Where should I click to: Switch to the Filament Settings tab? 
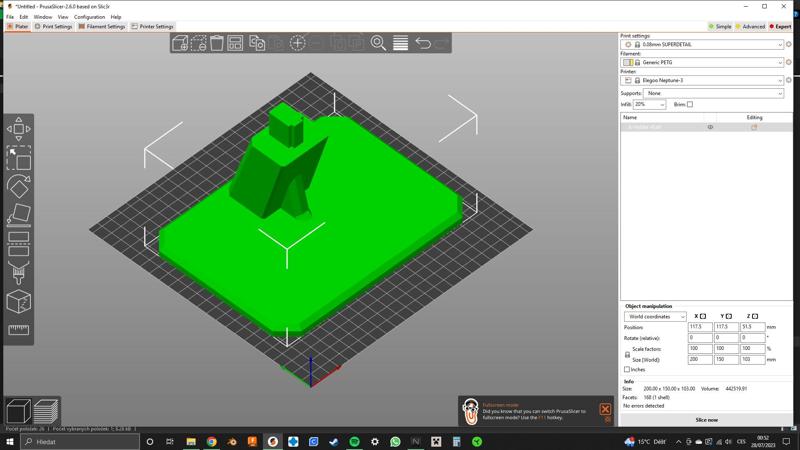point(102,27)
